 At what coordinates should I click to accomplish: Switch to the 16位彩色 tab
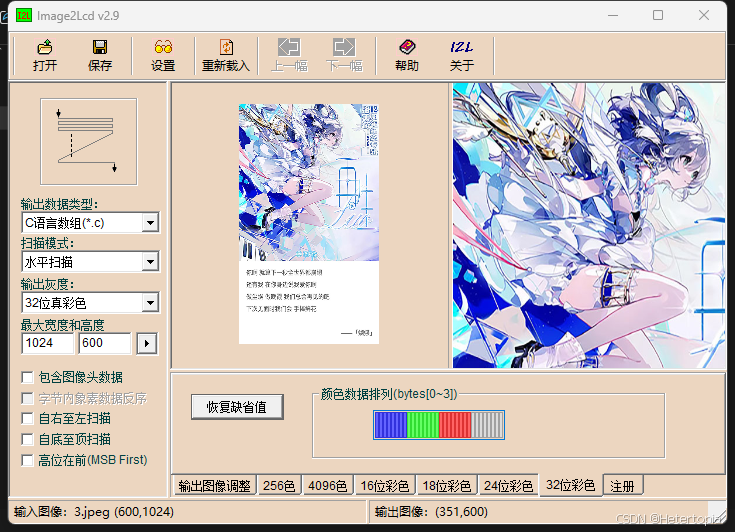[x=385, y=486]
